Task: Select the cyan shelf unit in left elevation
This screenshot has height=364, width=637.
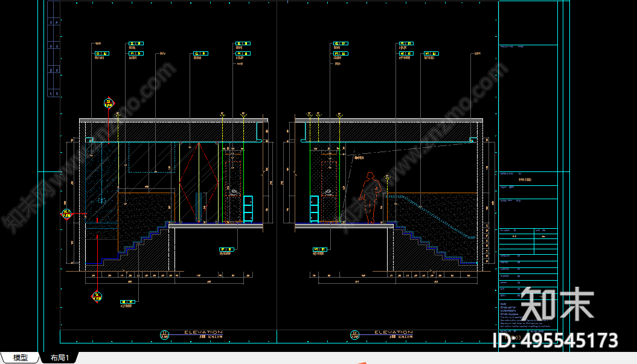Action: [248, 209]
